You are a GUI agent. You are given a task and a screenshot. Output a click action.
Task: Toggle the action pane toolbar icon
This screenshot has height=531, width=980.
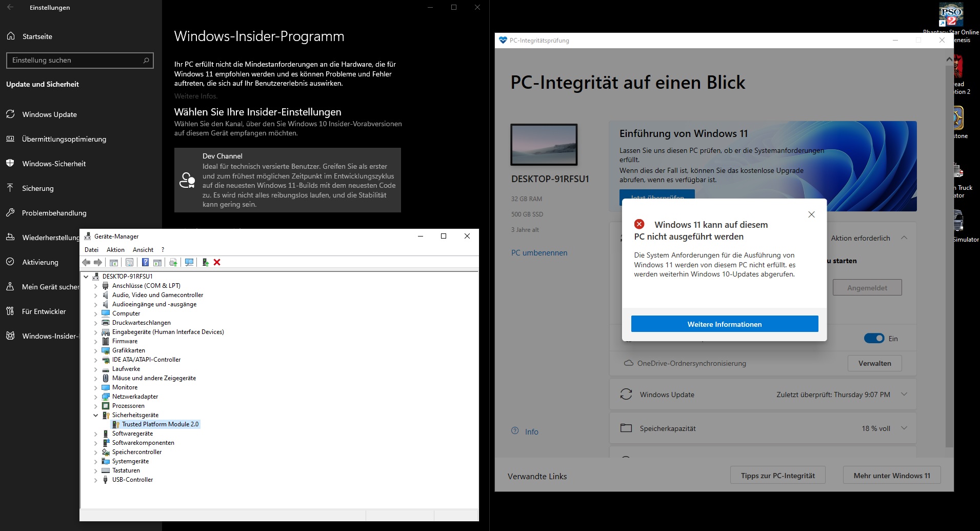(157, 262)
